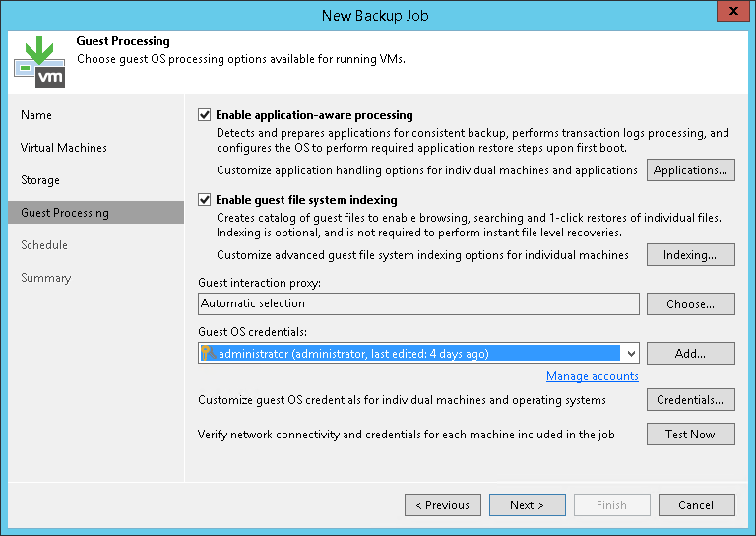Open the Applications settings button
This screenshot has width=756, height=536.
click(x=690, y=170)
